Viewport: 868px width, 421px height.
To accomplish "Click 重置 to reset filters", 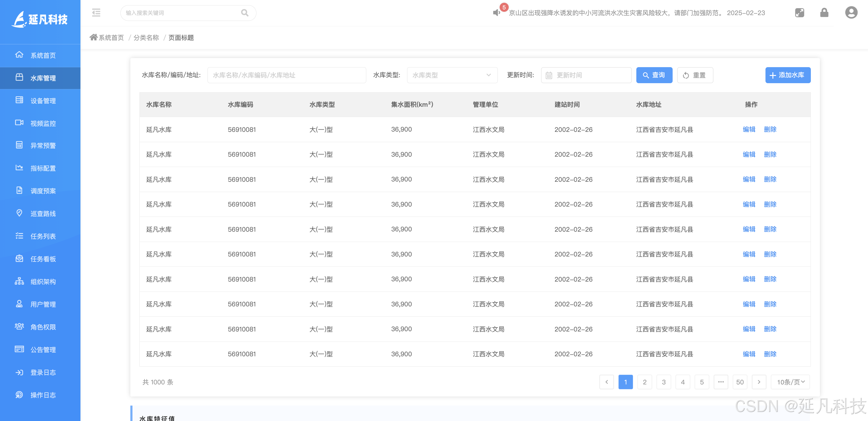I will coord(695,75).
